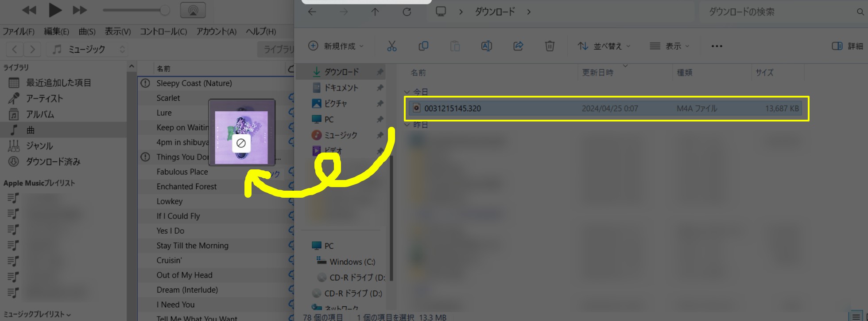Select Windows (C:) drive in navigation pane

click(352, 262)
